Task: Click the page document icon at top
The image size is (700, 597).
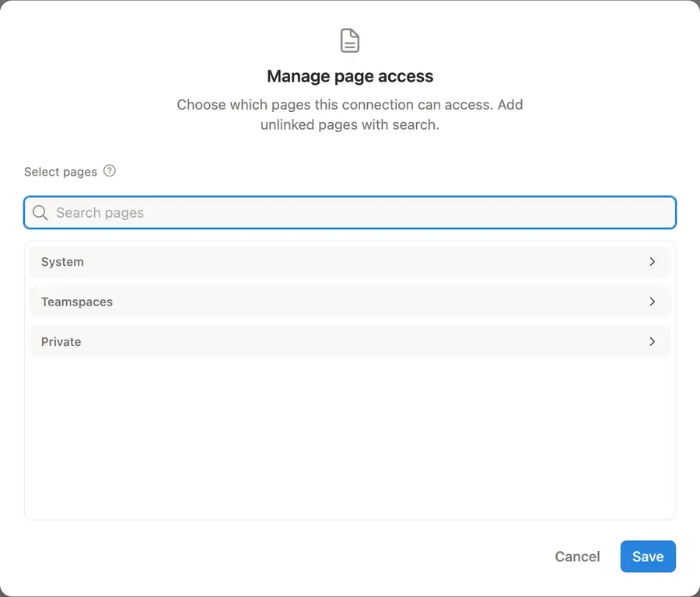Action: point(350,40)
